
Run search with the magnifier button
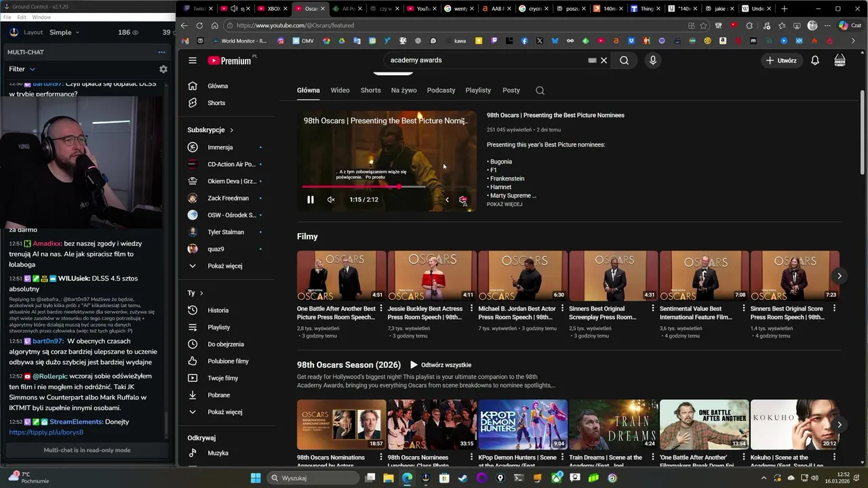(624, 60)
